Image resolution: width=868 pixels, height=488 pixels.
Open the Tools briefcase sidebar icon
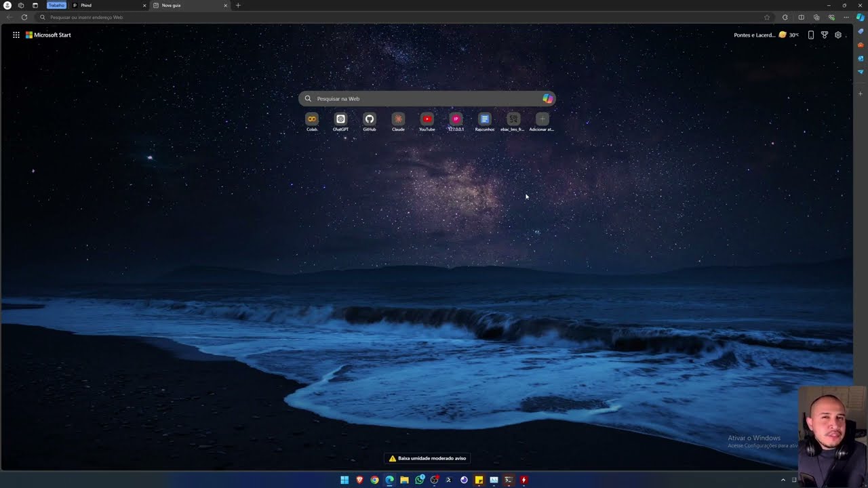tap(861, 45)
